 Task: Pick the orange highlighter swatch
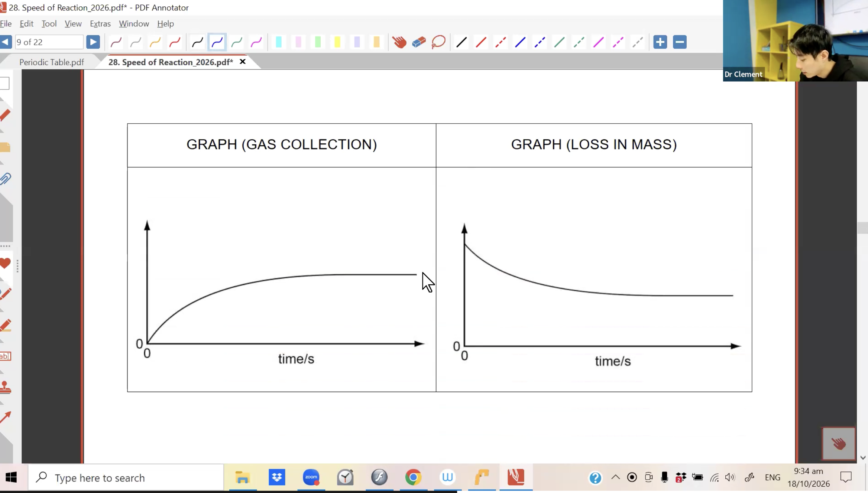(x=376, y=42)
